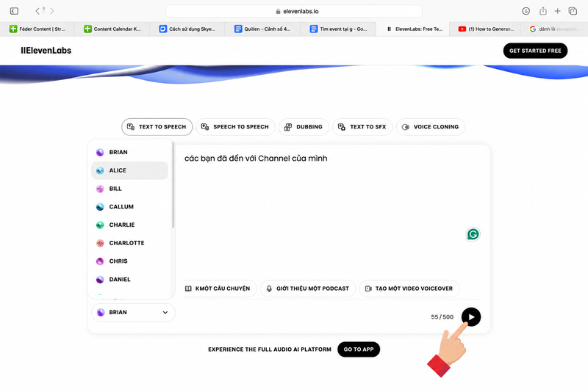The height and width of the screenshot is (392, 588).
Task: Pick the Giới thiệu một podcast prompt
Action: point(308,288)
